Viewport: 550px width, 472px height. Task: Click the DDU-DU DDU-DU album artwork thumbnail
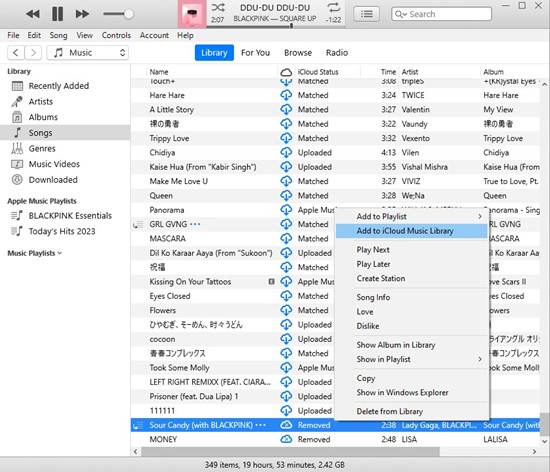192,14
